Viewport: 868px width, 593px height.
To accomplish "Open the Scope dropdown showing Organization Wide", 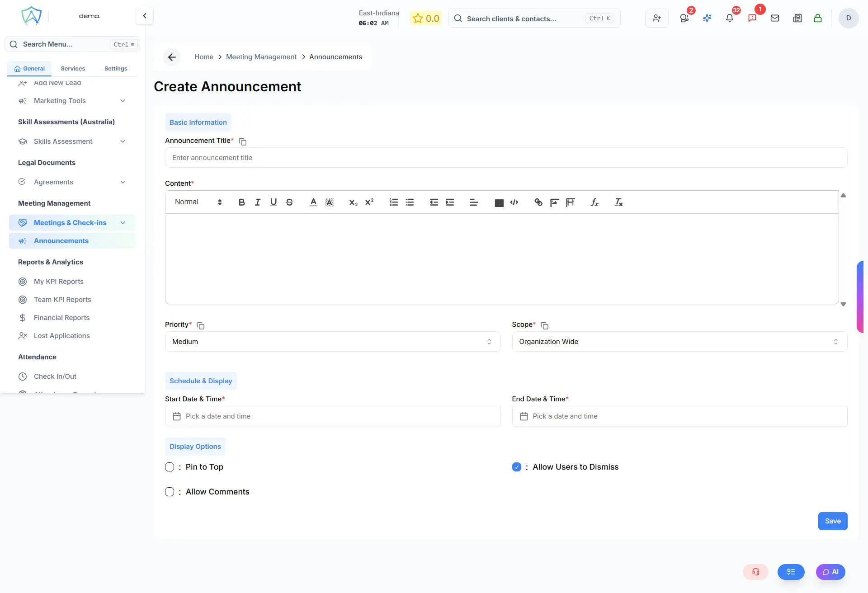I will [x=679, y=342].
